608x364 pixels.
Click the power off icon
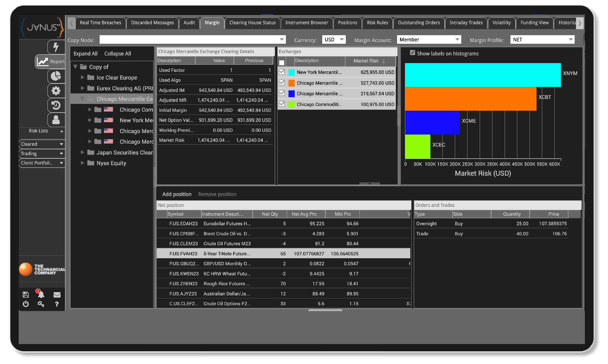pyautogui.click(x=26, y=304)
